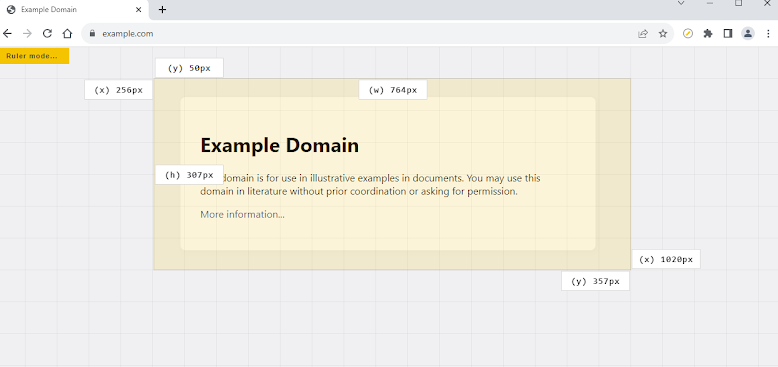The height and width of the screenshot is (367, 778).
Task: Open the Extensions puzzle menu
Action: pyautogui.click(x=708, y=34)
